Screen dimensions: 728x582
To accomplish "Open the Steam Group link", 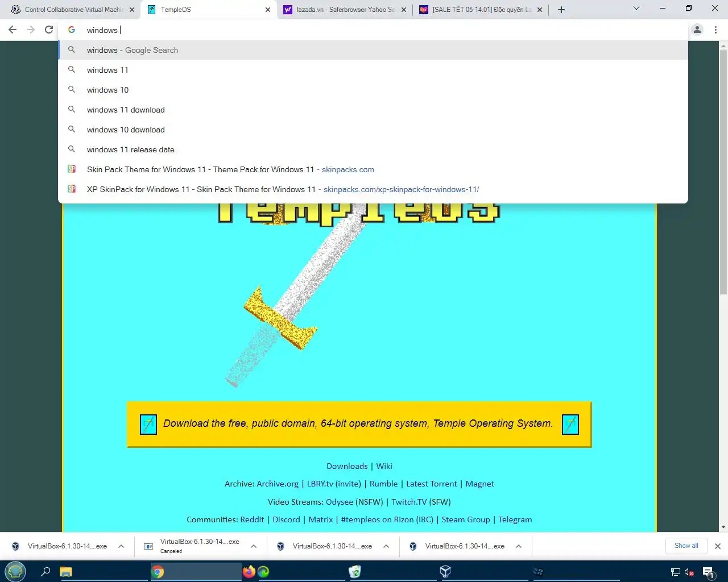I will point(466,519).
